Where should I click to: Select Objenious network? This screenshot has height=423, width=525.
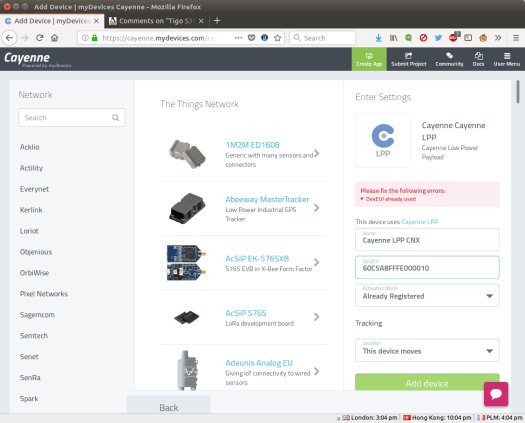tap(36, 252)
